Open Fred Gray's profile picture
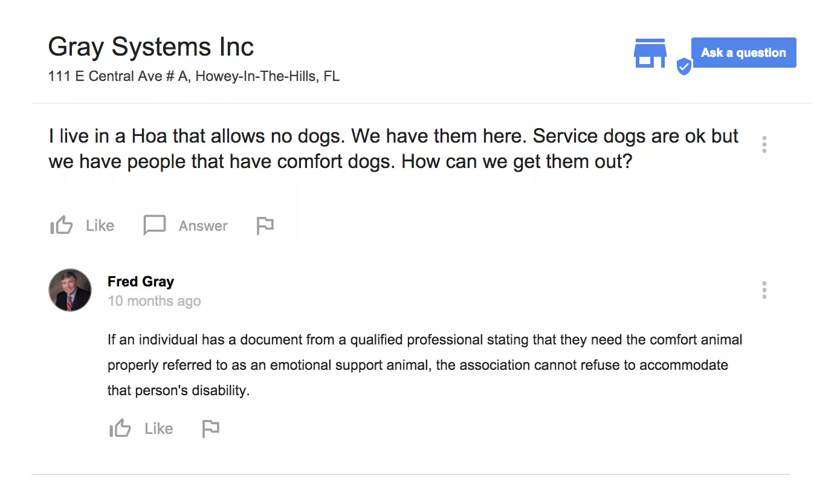Screen dimensions: 840x504 [x=70, y=290]
